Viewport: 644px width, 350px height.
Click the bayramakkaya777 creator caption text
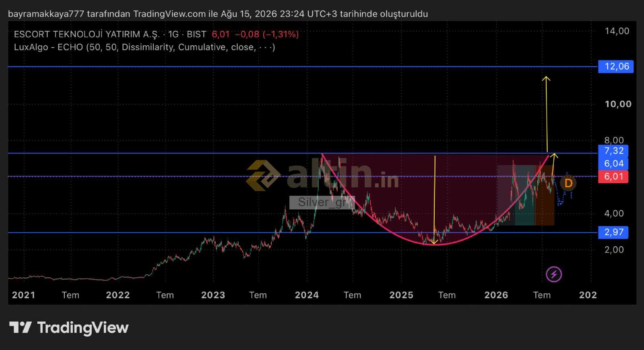tap(218, 14)
